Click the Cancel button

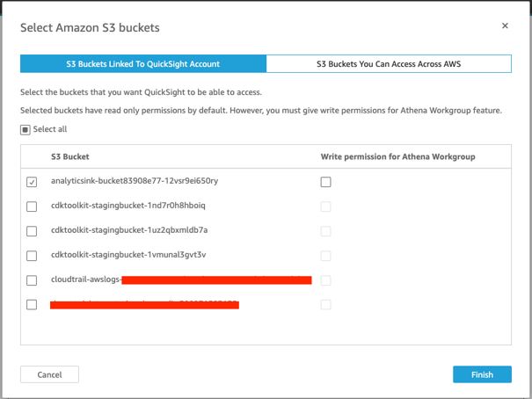tap(49, 374)
